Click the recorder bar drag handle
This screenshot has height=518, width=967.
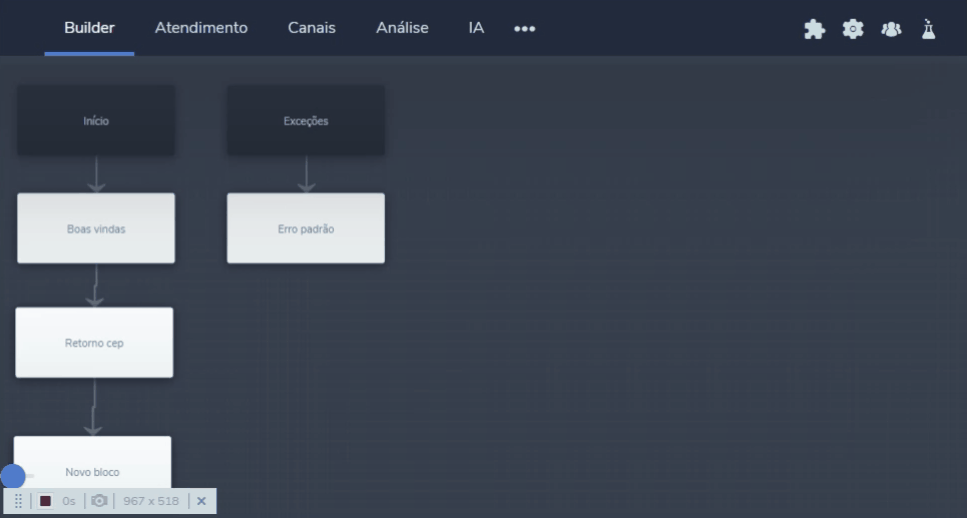(18, 501)
